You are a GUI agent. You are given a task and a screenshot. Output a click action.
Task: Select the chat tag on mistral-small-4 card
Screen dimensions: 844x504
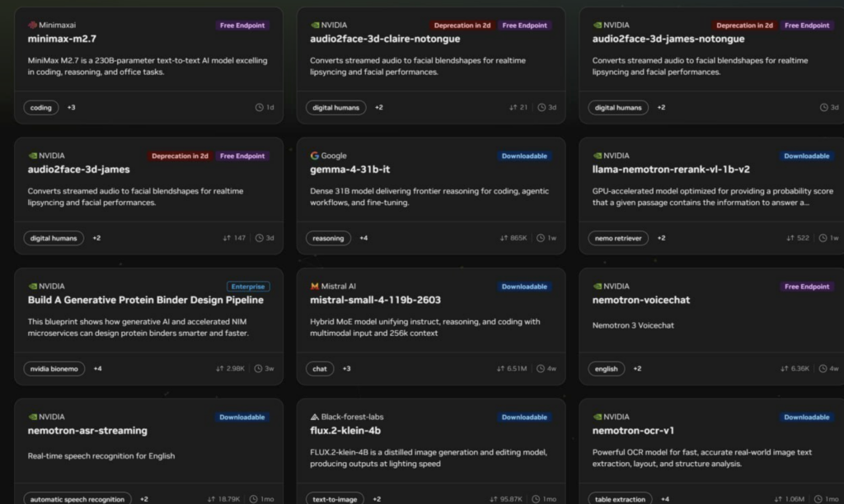[x=320, y=368]
